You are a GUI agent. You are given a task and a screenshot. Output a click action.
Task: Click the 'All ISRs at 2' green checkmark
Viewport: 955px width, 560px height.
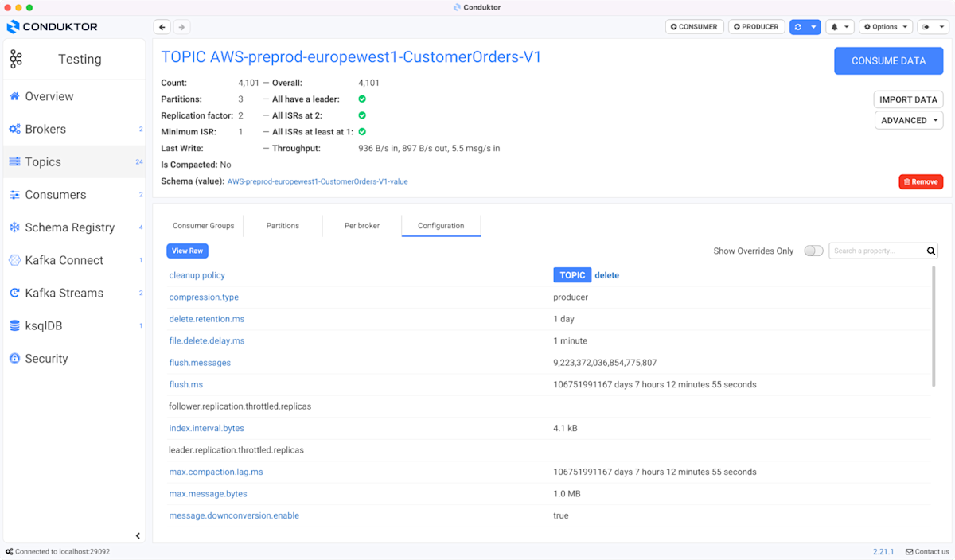(x=362, y=115)
